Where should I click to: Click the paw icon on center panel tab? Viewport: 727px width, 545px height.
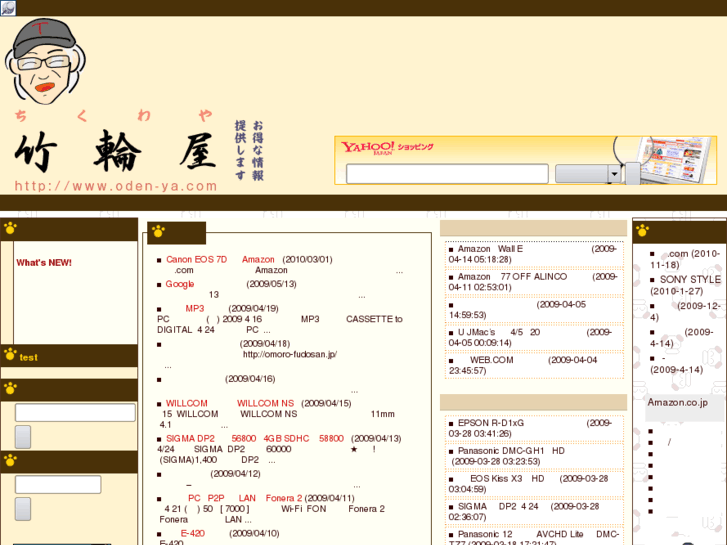pyautogui.click(x=159, y=231)
